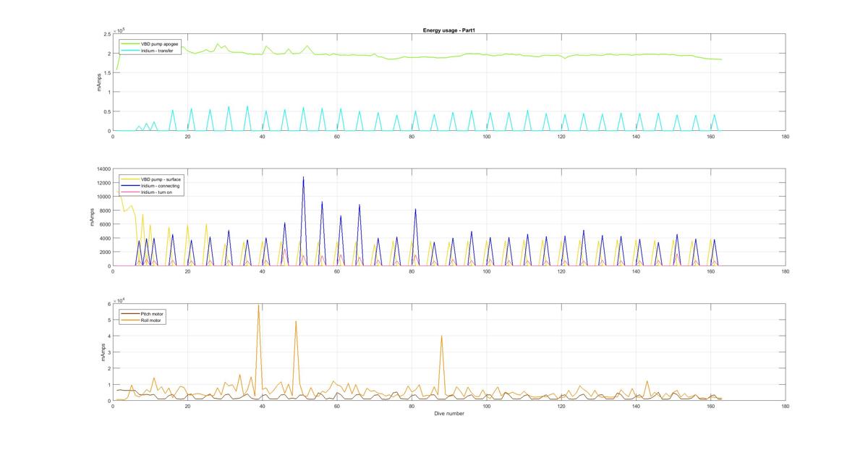Click the '12000' y-axis tick label
868x450 pixels.
pyautogui.click(x=103, y=183)
